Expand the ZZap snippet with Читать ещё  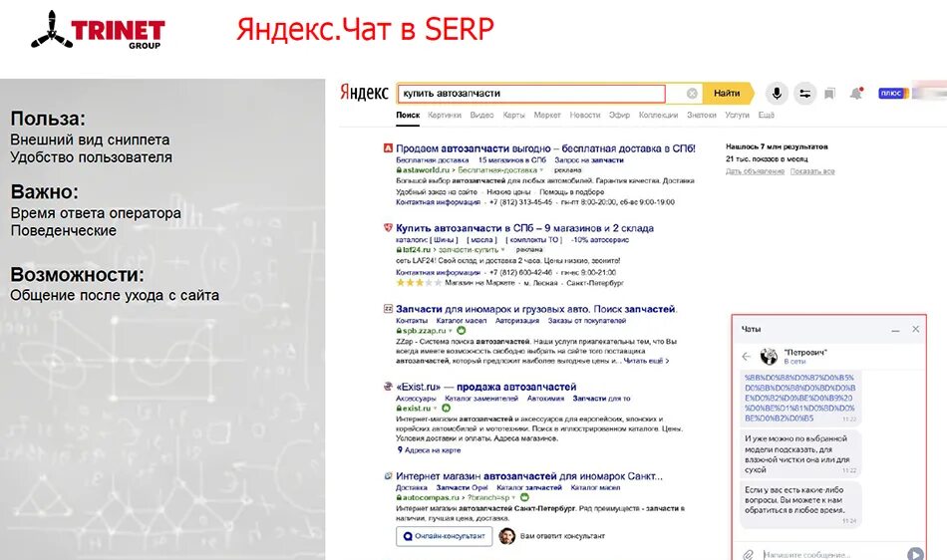tap(646, 361)
